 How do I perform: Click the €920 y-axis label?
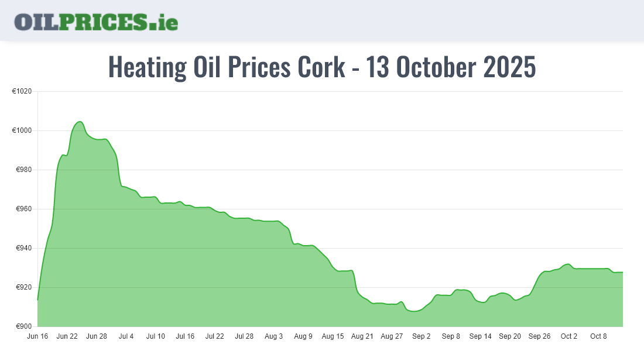pos(23,287)
